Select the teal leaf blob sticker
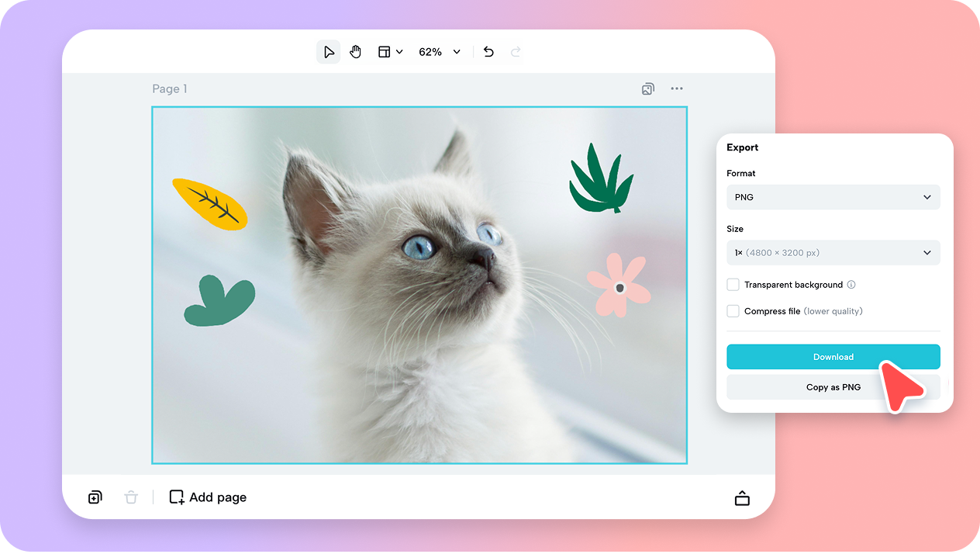980x554 pixels. coord(219,300)
